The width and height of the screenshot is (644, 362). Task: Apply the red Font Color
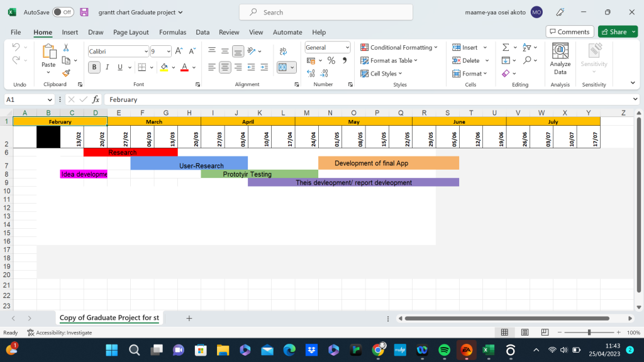click(184, 67)
